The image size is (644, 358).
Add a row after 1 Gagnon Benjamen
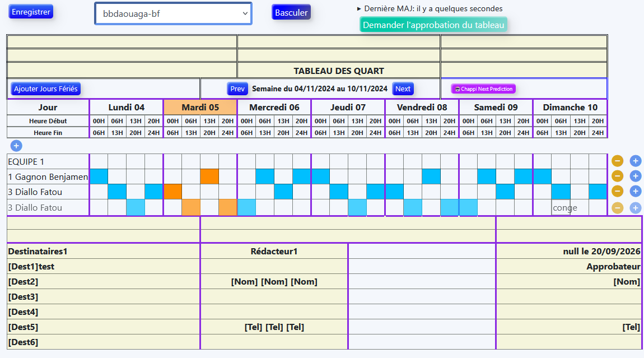pyautogui.click(x=636, y=176)
